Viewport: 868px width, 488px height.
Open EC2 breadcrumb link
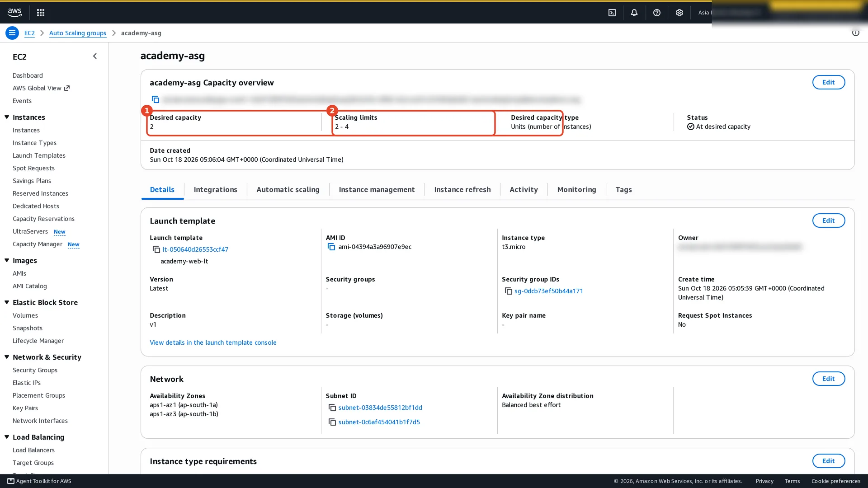click(29, 33)
